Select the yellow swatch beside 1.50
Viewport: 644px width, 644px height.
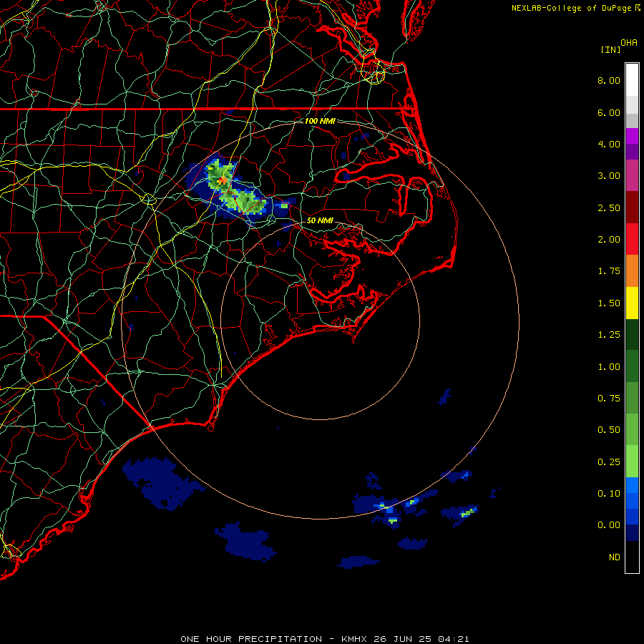(x=632, y=303)
